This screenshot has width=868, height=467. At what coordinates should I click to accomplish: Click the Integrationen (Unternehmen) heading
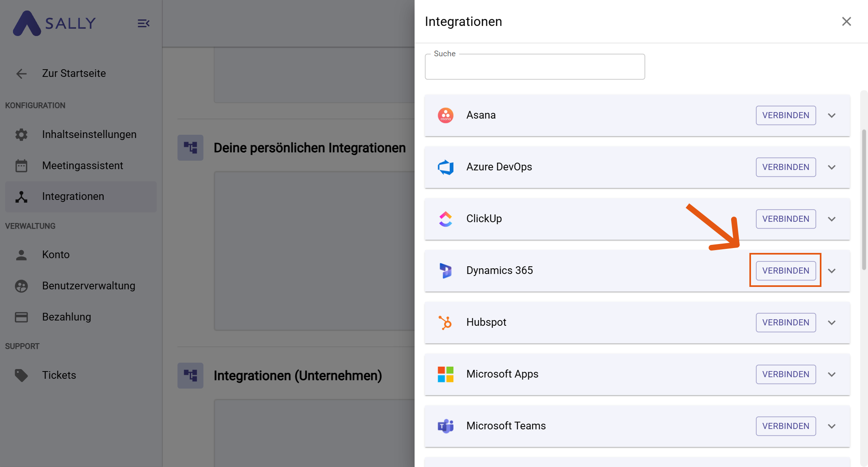[x=298, y=376]
